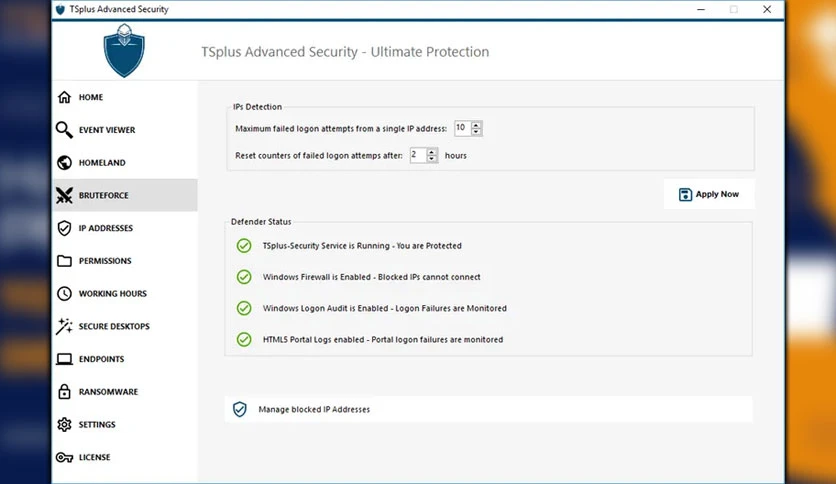Click the Home house icon in sidebar
This screenshot has width=836, height=484.
[65, 97]
